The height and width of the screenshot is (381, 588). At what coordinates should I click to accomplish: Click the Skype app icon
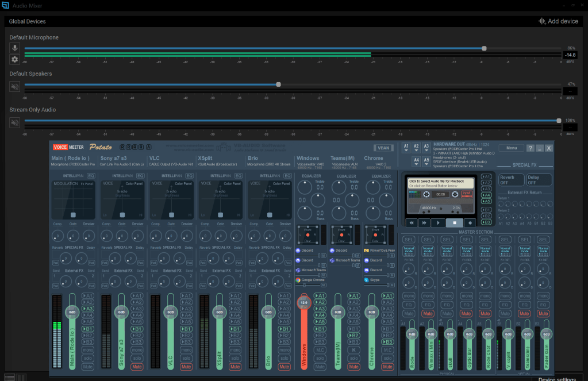tap(366, 280)
